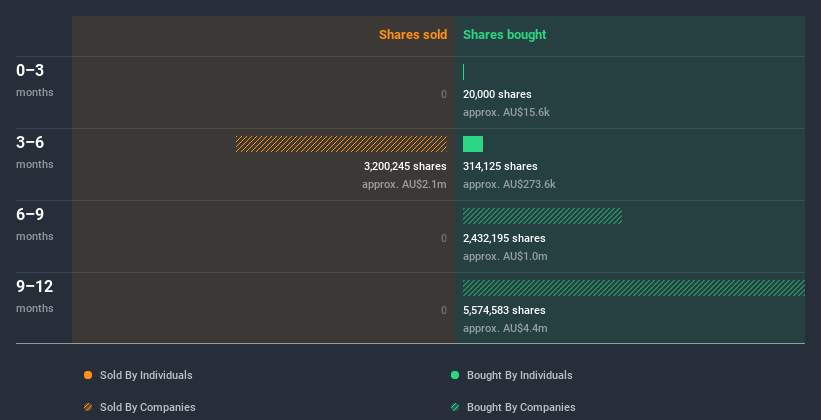Select the 3,200,245 shares sold value
Screen dimensions: 821x420
tap(405, 166)
